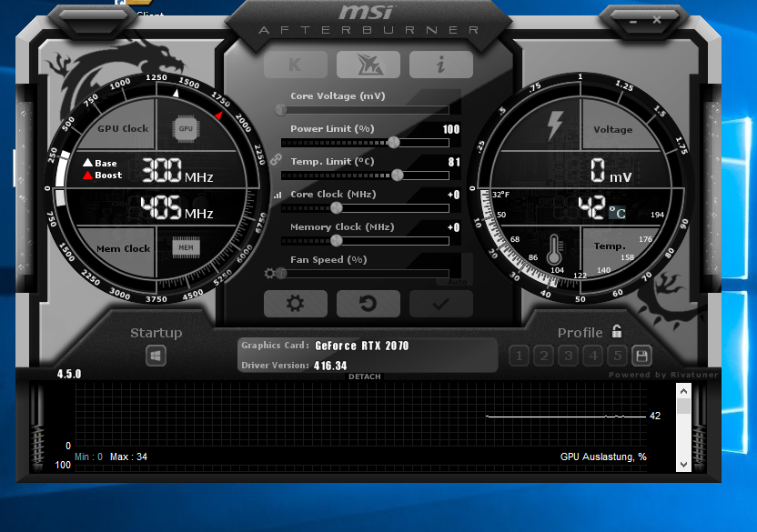The image size is (757, 532).
Task: Toggle Windows startup icon
Action: click(156, 356)
